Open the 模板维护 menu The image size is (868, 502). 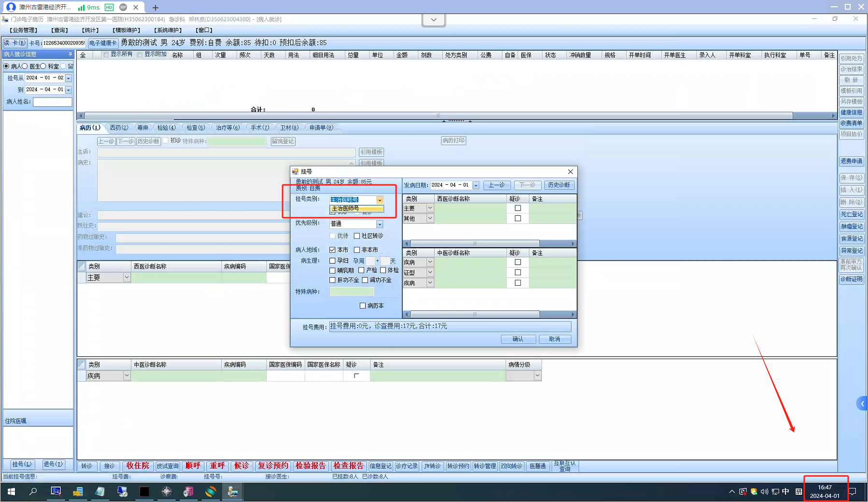[x=126, y=30]
